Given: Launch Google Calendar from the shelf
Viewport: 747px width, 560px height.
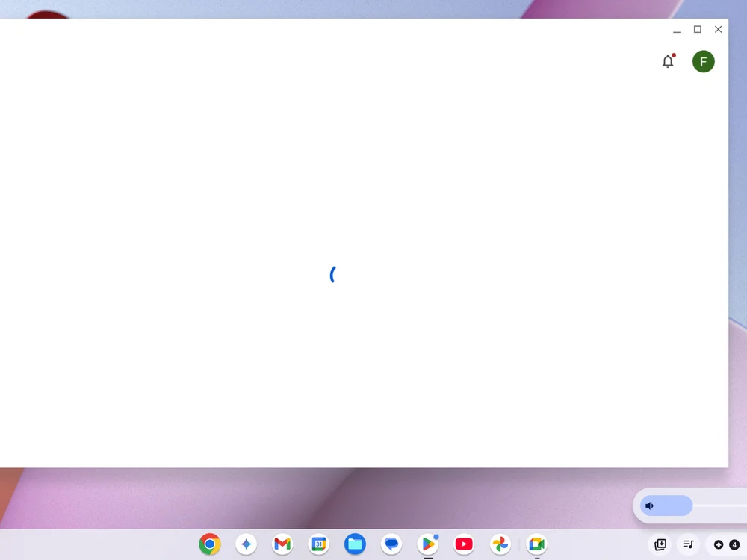Looking at the screenshot, I should (319, 544).
